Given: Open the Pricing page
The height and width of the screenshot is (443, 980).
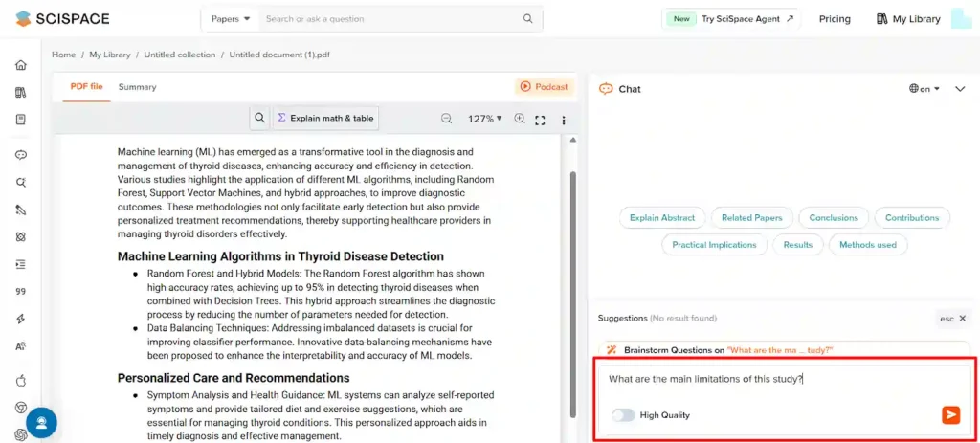Looking at the screenshot, I should click(835, 19).
